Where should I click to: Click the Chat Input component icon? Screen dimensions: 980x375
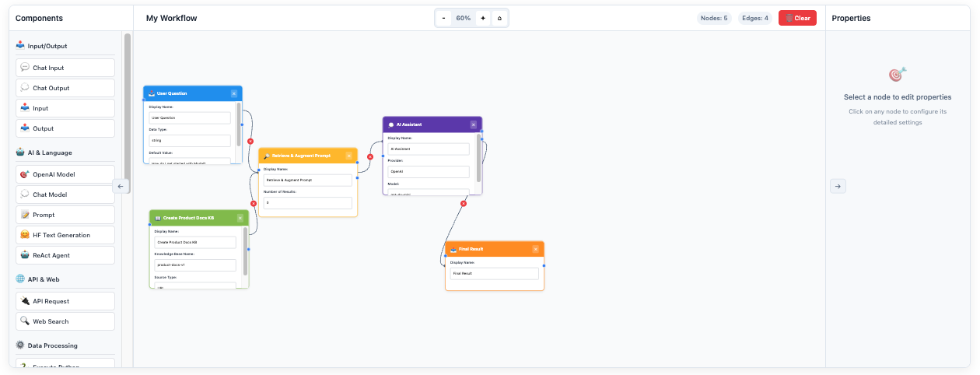25,68
